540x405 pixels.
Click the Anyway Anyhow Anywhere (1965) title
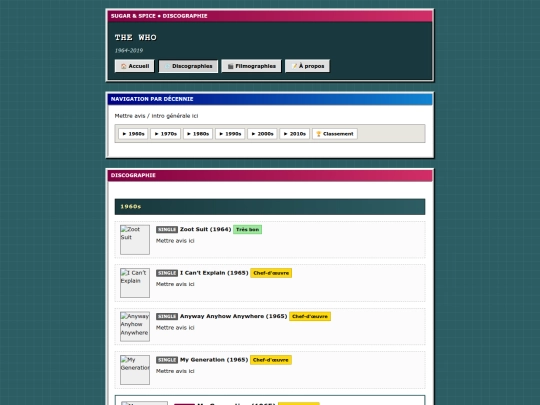tap(233, 316)
